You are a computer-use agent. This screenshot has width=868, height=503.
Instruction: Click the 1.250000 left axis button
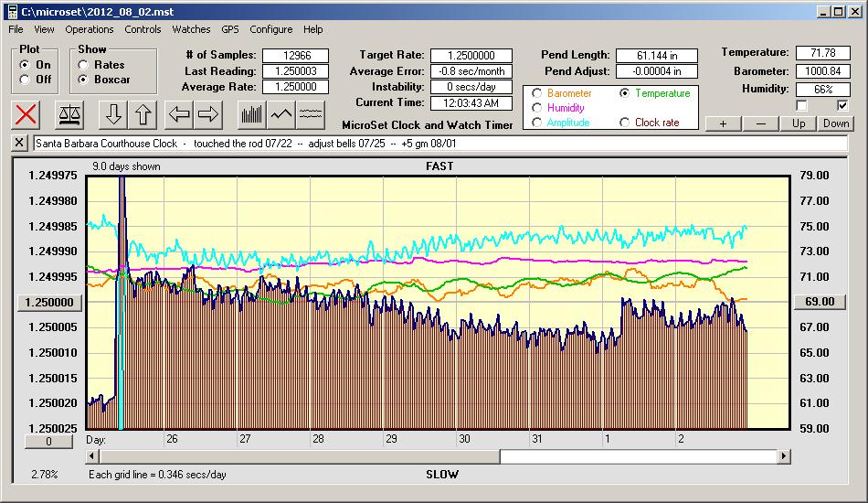[50, 303]
